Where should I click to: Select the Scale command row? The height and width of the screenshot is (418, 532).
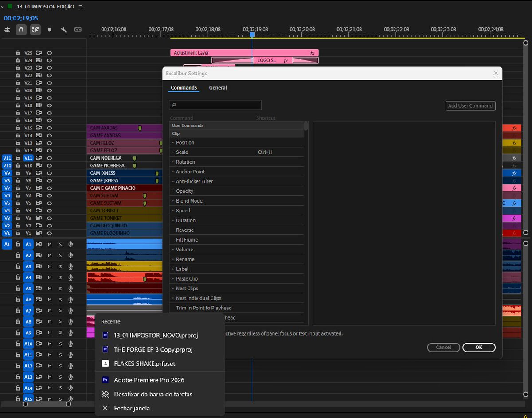pyautogui.click(x=236, y=152)
